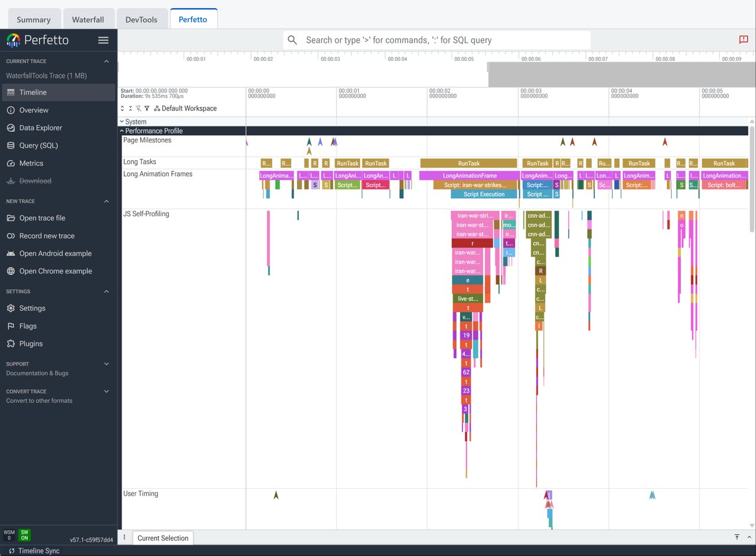The height and width of the screenshot is (556, 756).
Task: Click the track filter funnel icon
Action: click(147, 108)
